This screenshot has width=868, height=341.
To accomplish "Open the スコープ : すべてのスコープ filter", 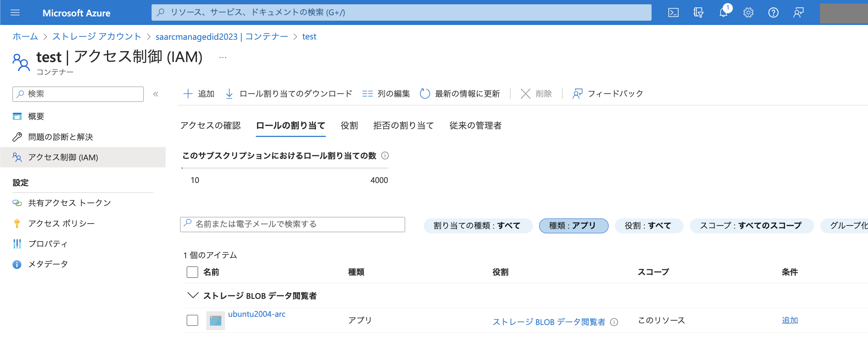I will [752, 226].
